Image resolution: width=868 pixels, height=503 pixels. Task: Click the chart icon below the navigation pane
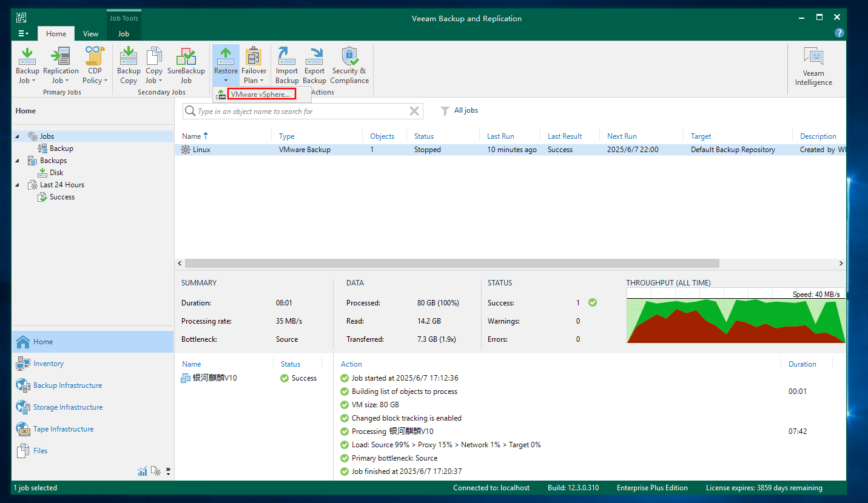(143, 471)
